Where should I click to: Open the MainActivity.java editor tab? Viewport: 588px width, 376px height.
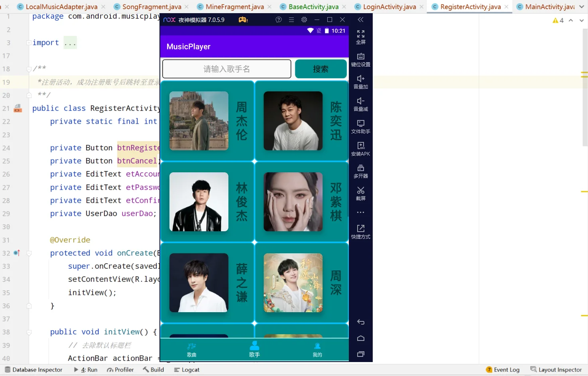[x=545, y=7]
